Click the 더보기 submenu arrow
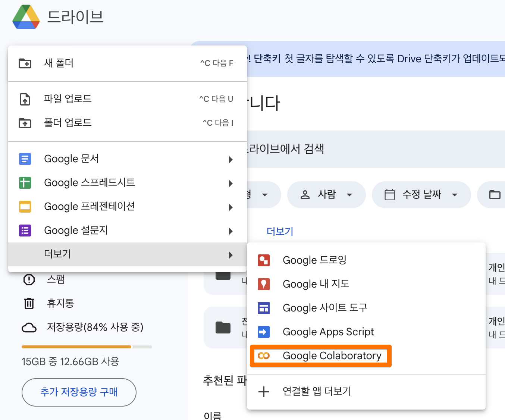The width and height of the screenshot is (505, 420). 231,255
